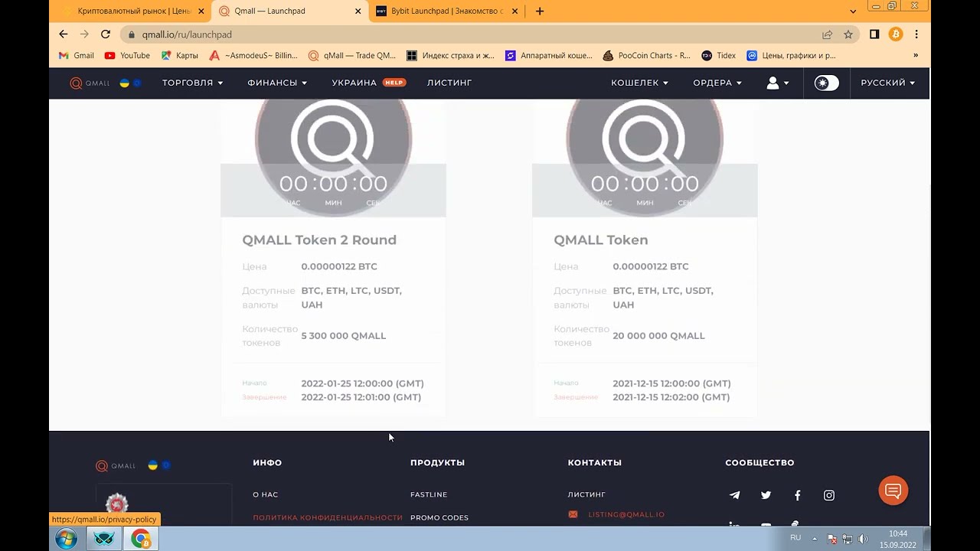Close the Qmall Launchpad tab
Screen dimensions: 980x551
pos(358,11)
